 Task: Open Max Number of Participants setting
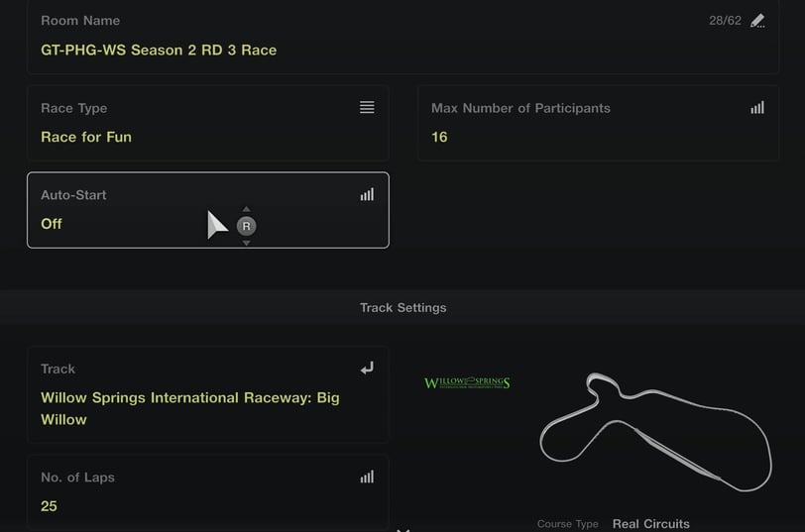pyautogui.click(x=598, y=123)
